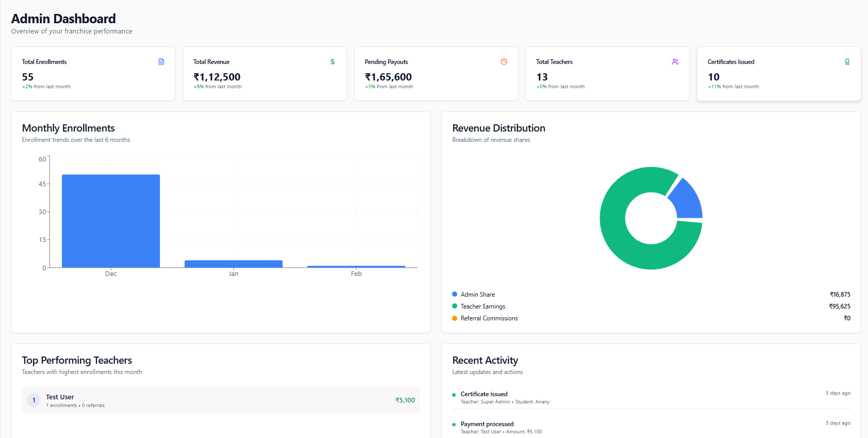Select the January enrollment bar
Viewport: 868px width, 438px height.
(233, 264)
